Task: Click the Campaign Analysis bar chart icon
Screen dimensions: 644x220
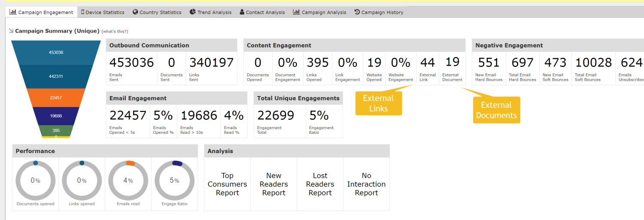Action: pos(296,12)
